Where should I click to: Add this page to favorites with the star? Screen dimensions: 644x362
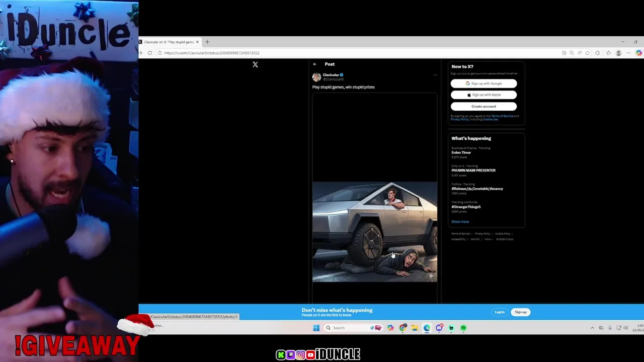pos(587,53)
